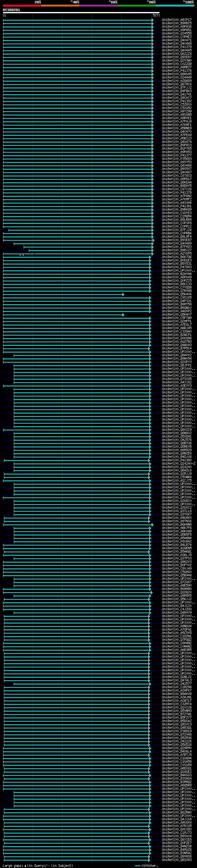Click the red 20% identity legend segment

[22, 6]
